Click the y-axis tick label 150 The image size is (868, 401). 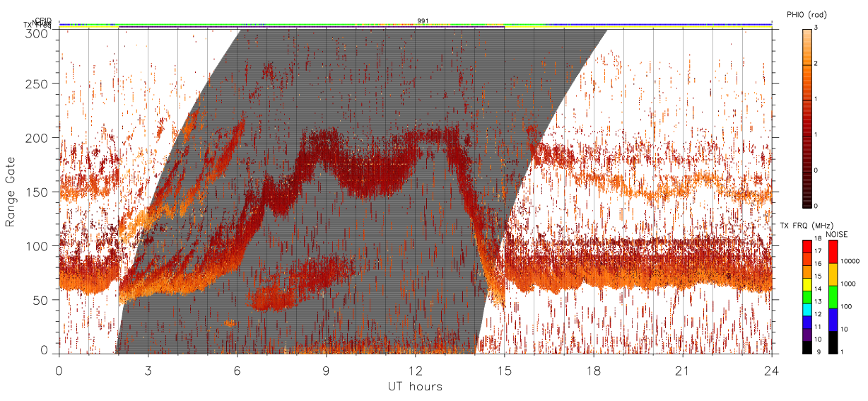pos(37,192)
